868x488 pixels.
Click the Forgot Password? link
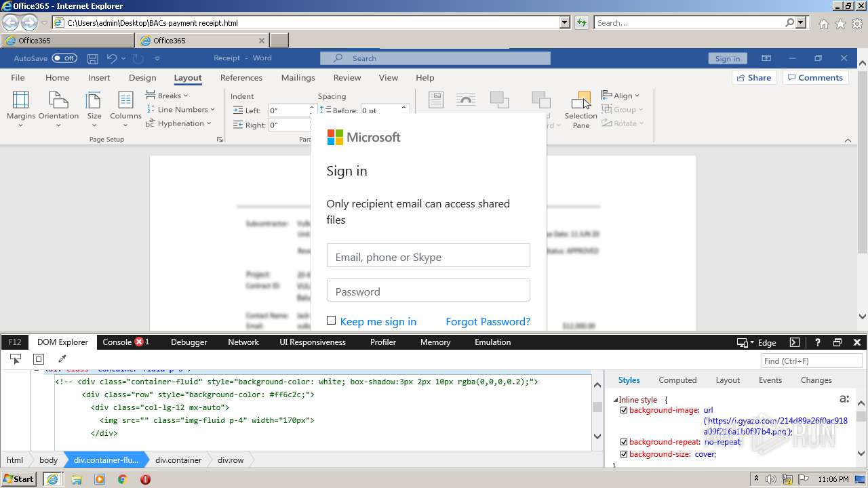488,321
